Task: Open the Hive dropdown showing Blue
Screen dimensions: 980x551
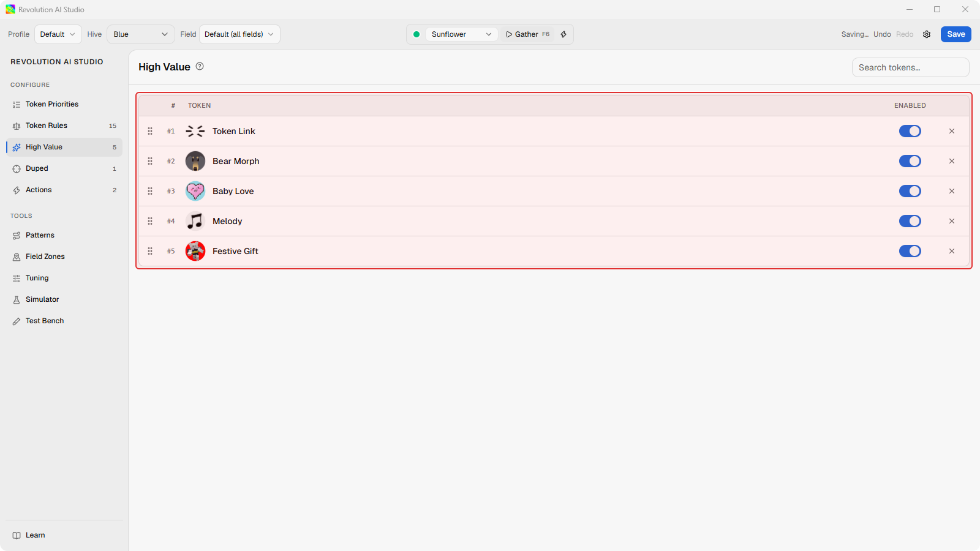Action: tap(141, 34)
